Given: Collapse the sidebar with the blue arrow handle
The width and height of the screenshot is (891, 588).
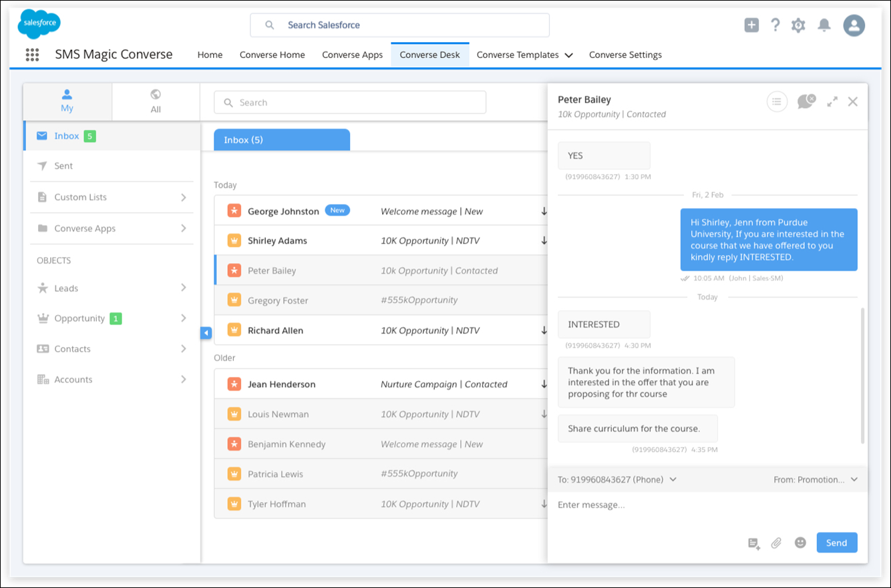Looking at the screenshot, I should 206,332.
